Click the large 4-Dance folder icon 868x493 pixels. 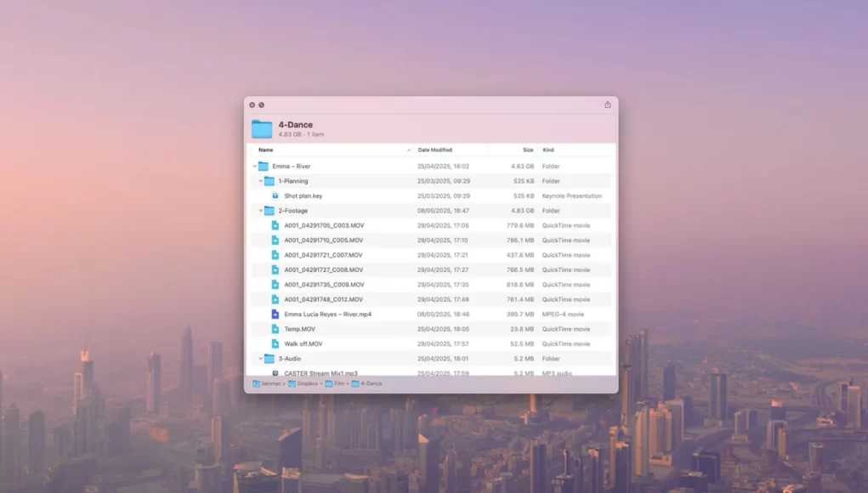click(262, 129)
